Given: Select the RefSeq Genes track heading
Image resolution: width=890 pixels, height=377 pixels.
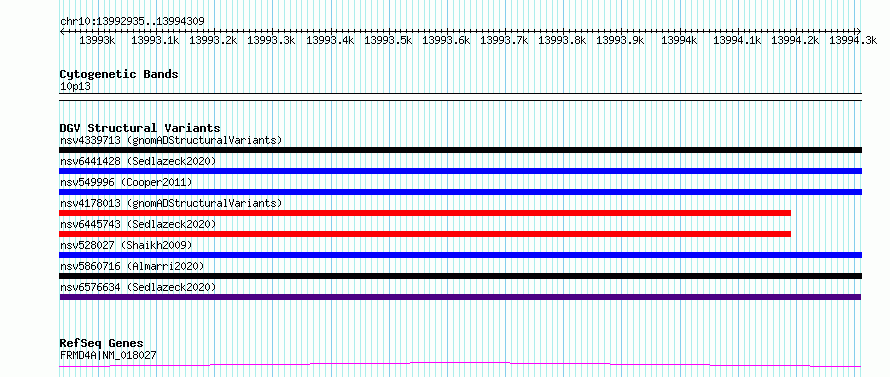Looking at the screenshot, I should [x=101, y=344].
